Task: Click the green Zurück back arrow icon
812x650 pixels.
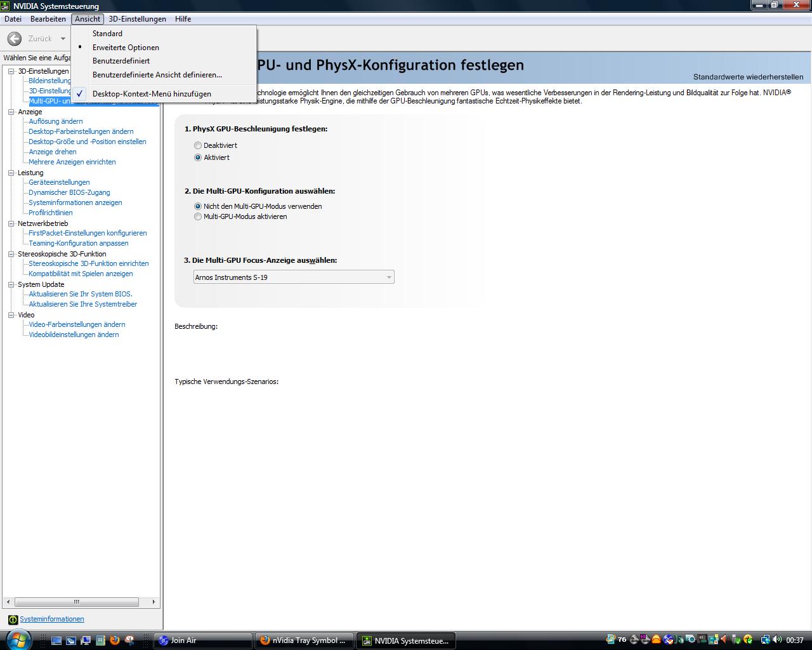Action: pyautogui.click(x=15, y=39)
